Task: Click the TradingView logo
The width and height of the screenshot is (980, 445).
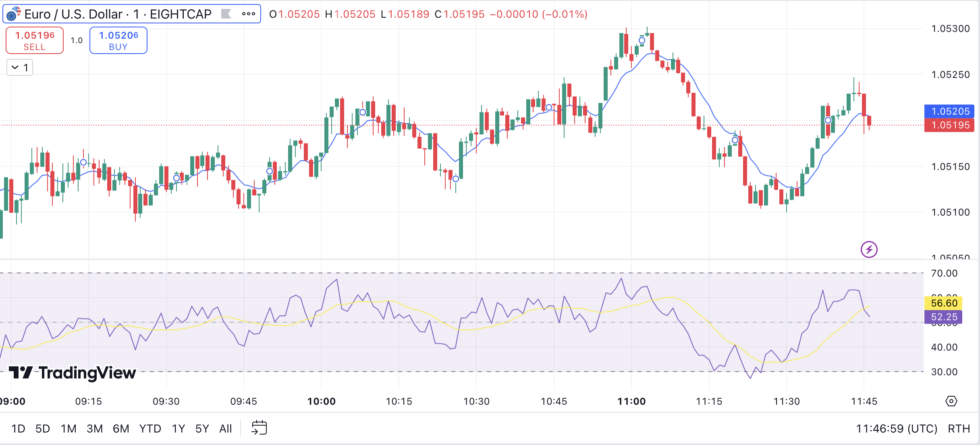Action: pos(73,373)
